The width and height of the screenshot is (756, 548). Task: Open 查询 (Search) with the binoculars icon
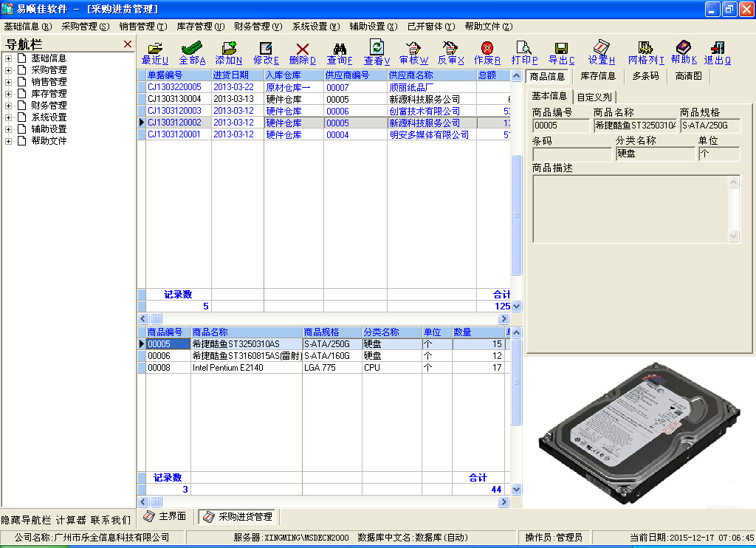(x=340, y=48)
